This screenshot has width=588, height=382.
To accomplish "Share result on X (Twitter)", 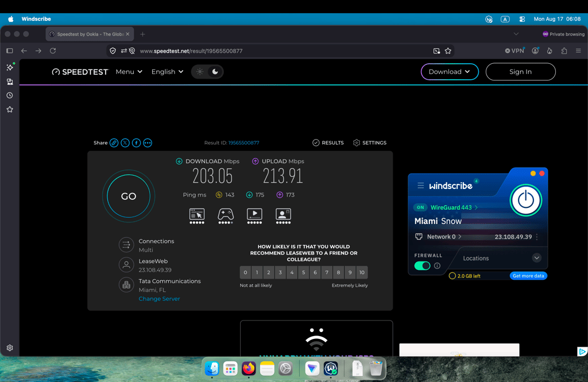I will (125, 143).
